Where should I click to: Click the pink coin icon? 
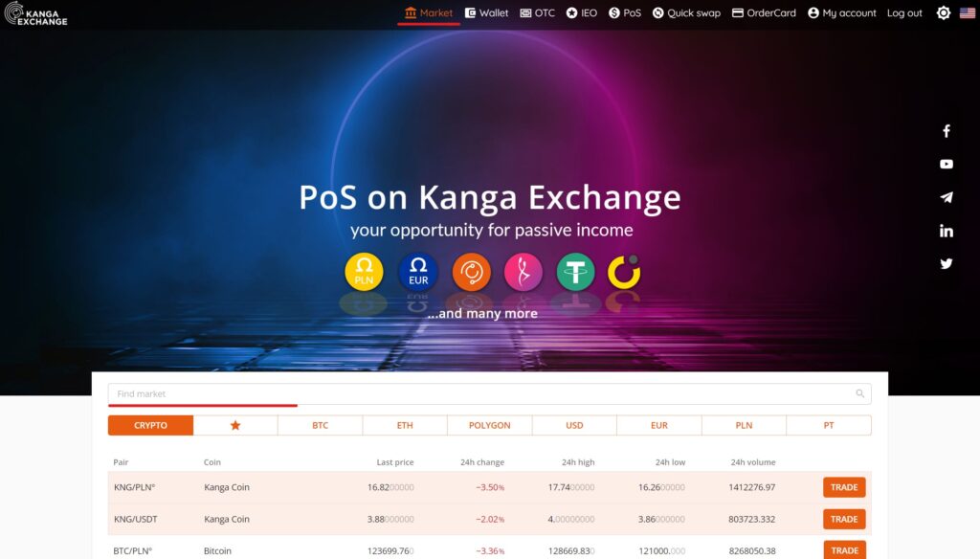[523, 272]
